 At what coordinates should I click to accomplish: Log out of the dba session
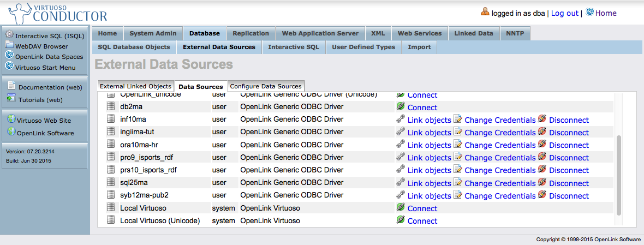click(564, 13)
